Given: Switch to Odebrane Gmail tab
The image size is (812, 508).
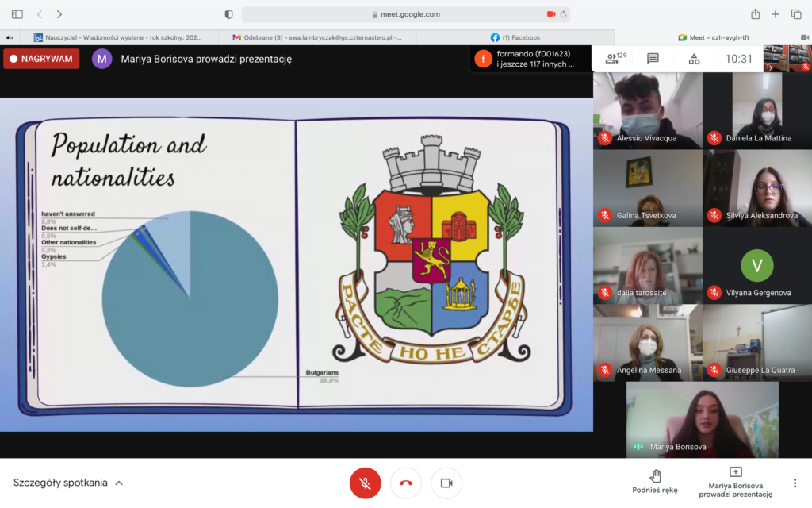Looking at the screenshot, I should point(317,37).
